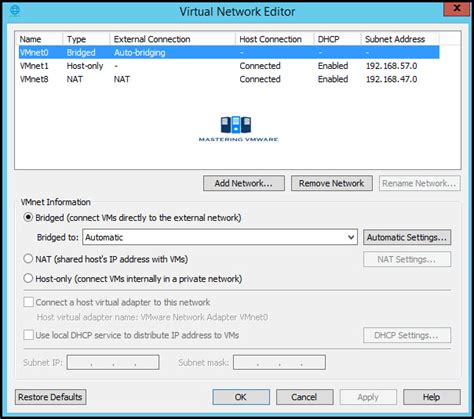Image resolution: width=474 pixels, height=419 pixels.
Task: Click Enabled DHCP cell in VMnet8 row
Action: 333,79
